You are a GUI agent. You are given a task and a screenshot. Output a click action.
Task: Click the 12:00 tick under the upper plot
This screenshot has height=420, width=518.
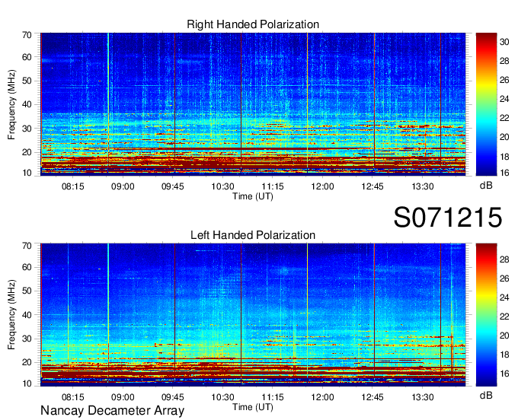pyautogui.click(x=322, y=186)
